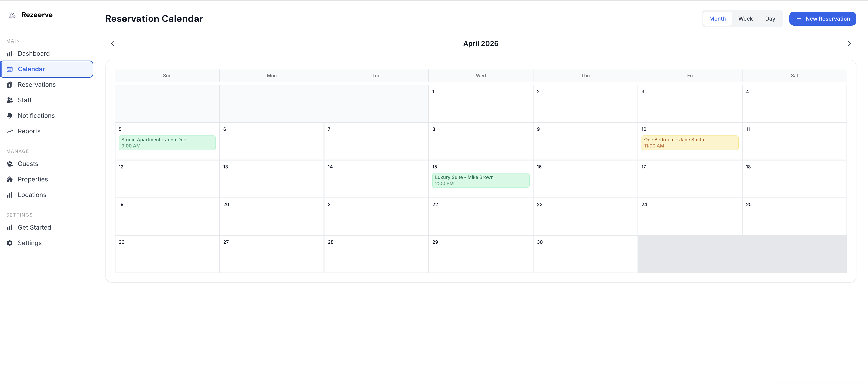Viewport: 868px width, 385px height.
Task: Click the Calendar icon in the sidebar
Action: click(10, 69)
